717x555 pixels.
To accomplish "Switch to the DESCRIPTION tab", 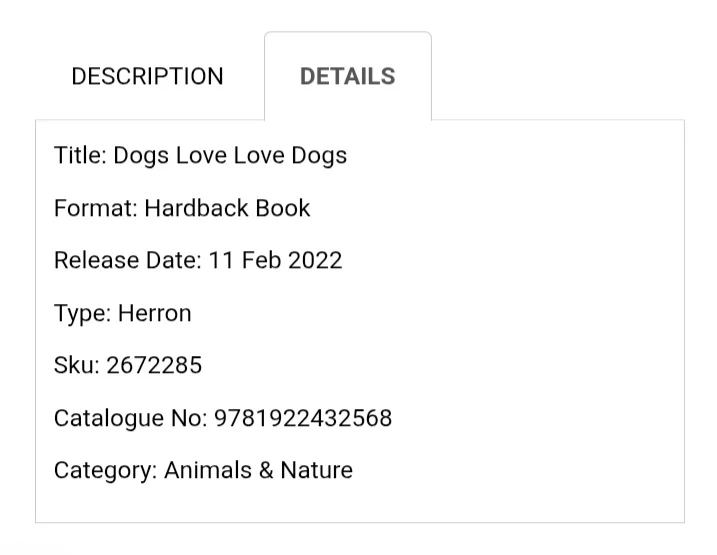I will [x=147, y=76].
